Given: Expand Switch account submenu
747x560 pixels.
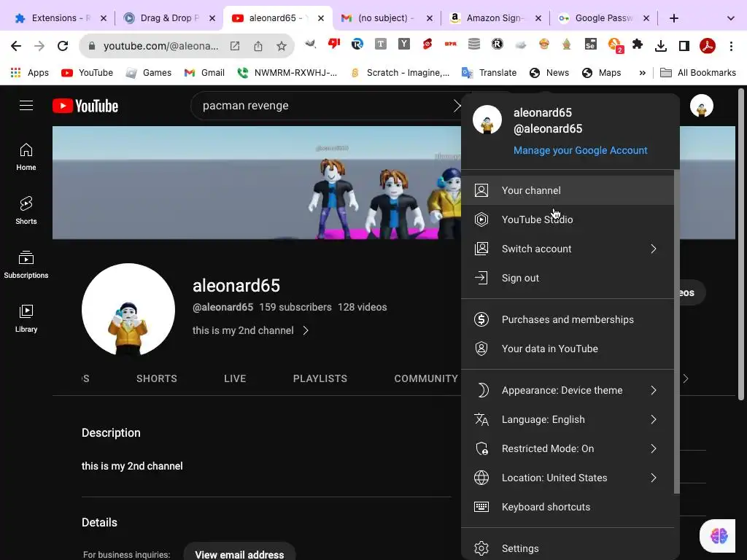Looking at the screenshot, I should (568, 249).
